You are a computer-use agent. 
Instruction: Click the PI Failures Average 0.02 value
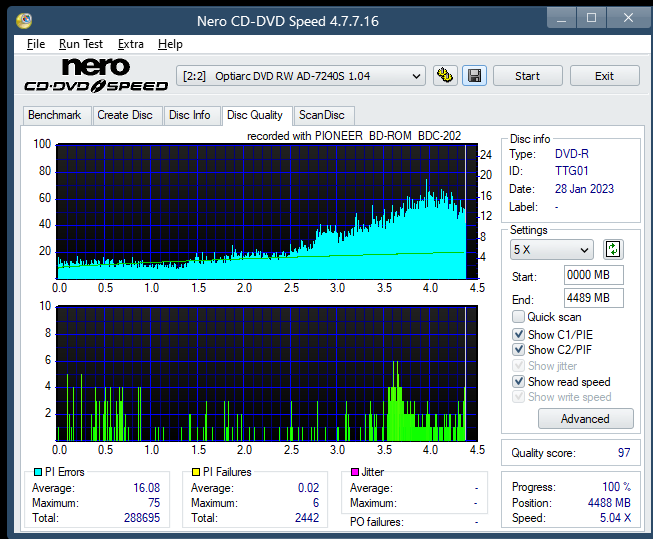tap(309, 488)
